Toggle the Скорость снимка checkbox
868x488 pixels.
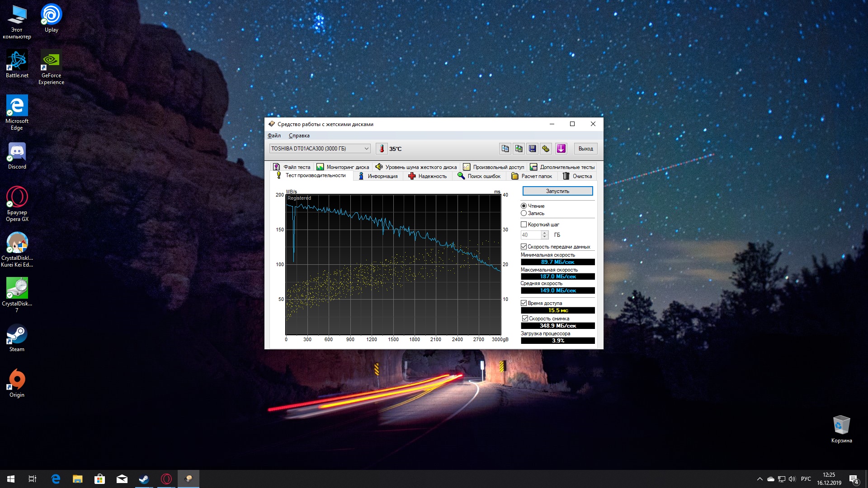coord(525,319)
